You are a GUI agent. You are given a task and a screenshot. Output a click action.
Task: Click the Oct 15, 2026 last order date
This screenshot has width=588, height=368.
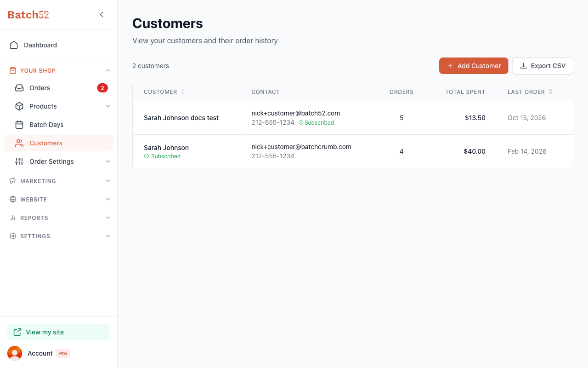coord(527,118)
